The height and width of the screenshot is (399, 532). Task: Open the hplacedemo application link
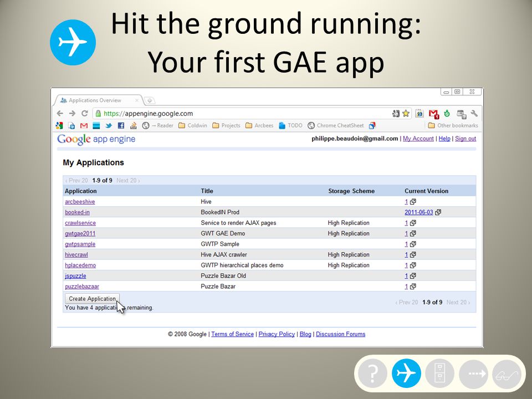80,265
